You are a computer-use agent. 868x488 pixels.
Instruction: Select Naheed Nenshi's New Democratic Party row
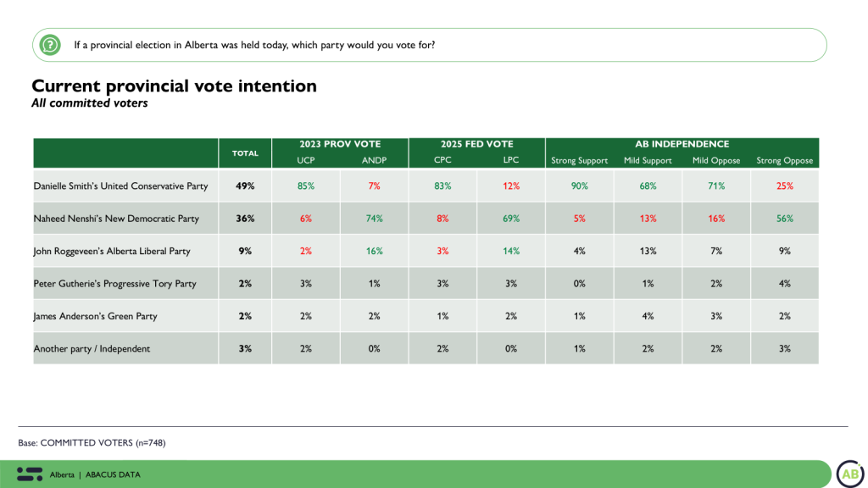(116, 218)
